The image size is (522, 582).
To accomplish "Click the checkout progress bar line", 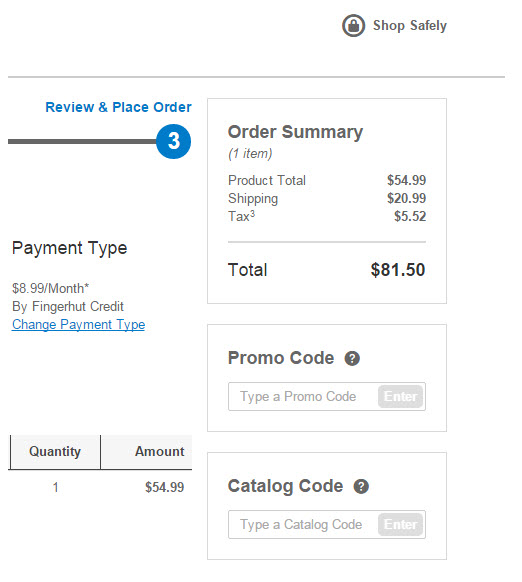I will [82, 141].
